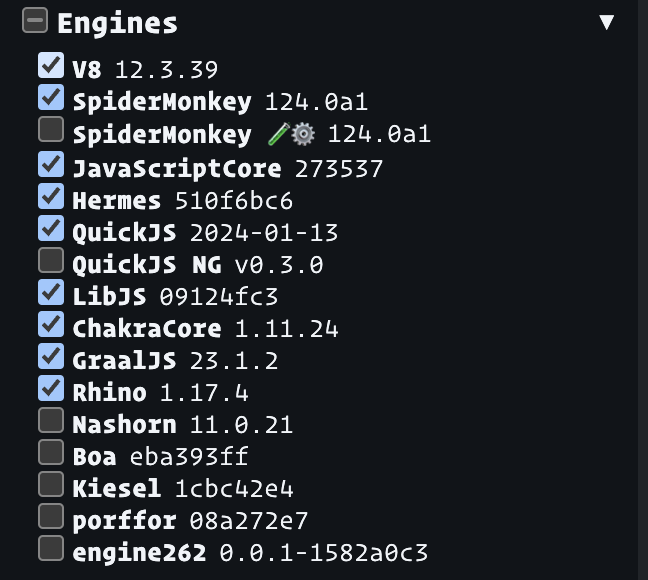The width and height of the screenshot is (648, 580).
Task: Click the test tube icon beside SpiderMonkey
Action: pyautogui.click(x=279, y=134)
